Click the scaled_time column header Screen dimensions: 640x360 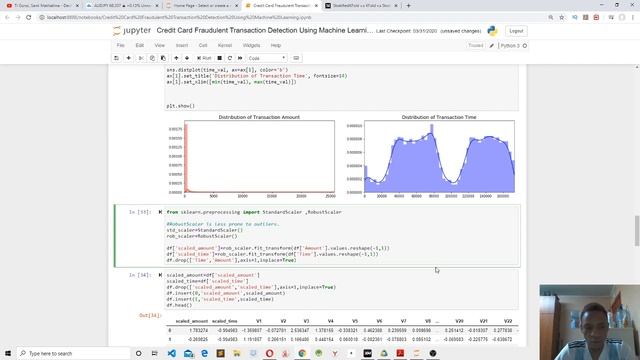224,321
